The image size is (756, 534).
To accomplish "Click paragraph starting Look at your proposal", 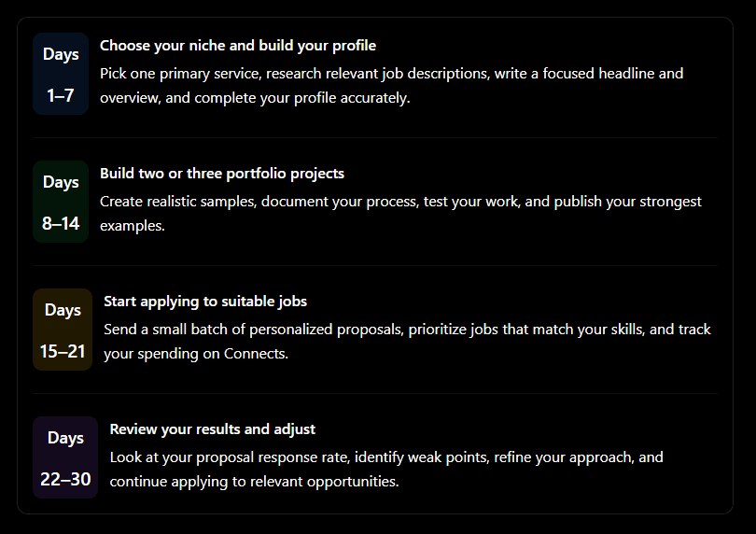I will 386,469.
